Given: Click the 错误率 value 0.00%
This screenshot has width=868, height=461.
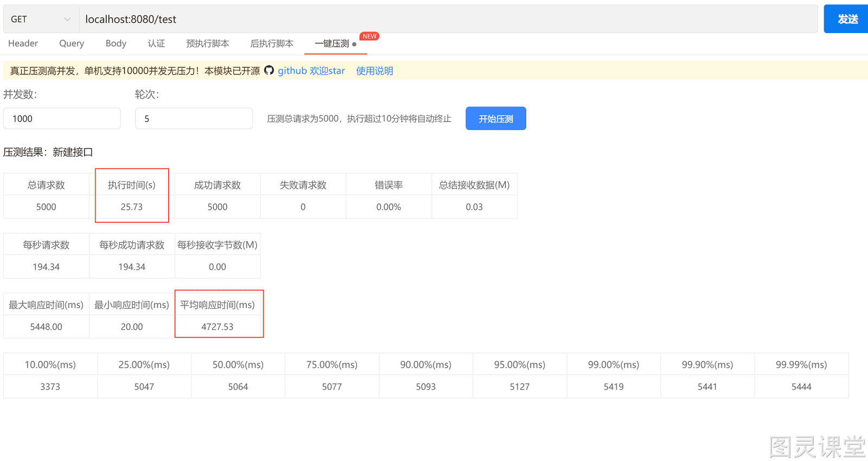Looking at the screenshot, I should pos(389,207).
